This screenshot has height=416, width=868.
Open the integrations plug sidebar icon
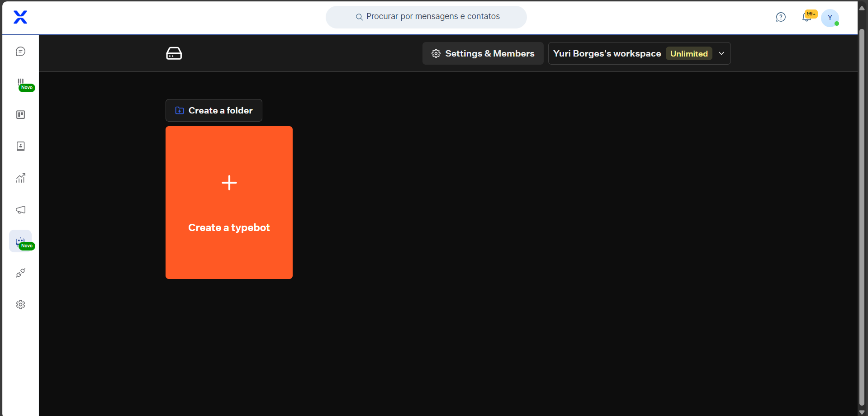(x=20, y=273)
